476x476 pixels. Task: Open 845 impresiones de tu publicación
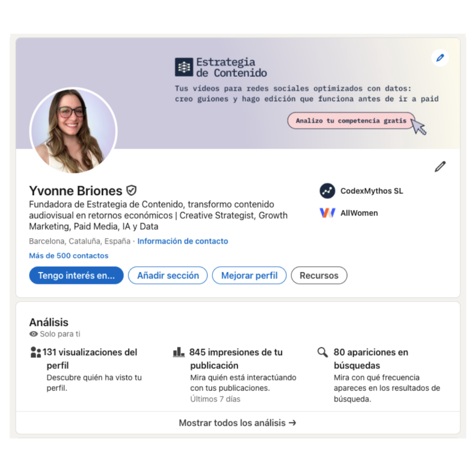click(x=236, y=358)
